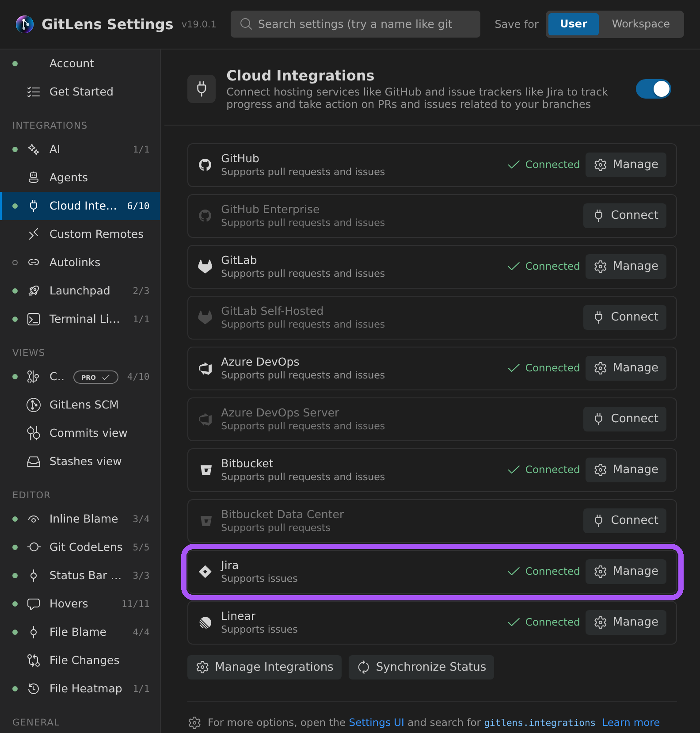Click GitHub's Connected status text

coord(552,164)
